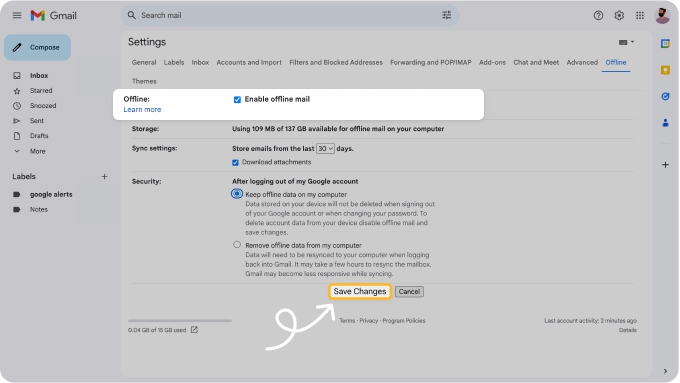Toggle Enable offline mail checkbox

pyautogui.click(x=237, y=100)
